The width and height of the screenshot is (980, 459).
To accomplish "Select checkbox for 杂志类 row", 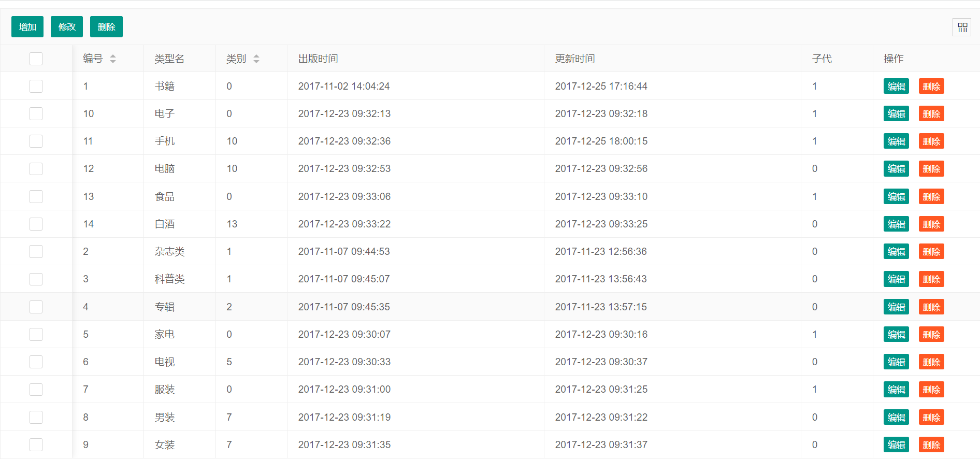I will tap(36, 251).
